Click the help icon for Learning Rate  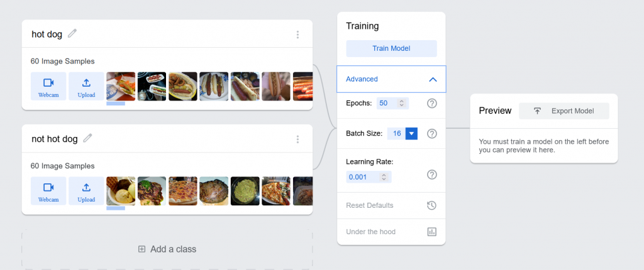(432, 175)
